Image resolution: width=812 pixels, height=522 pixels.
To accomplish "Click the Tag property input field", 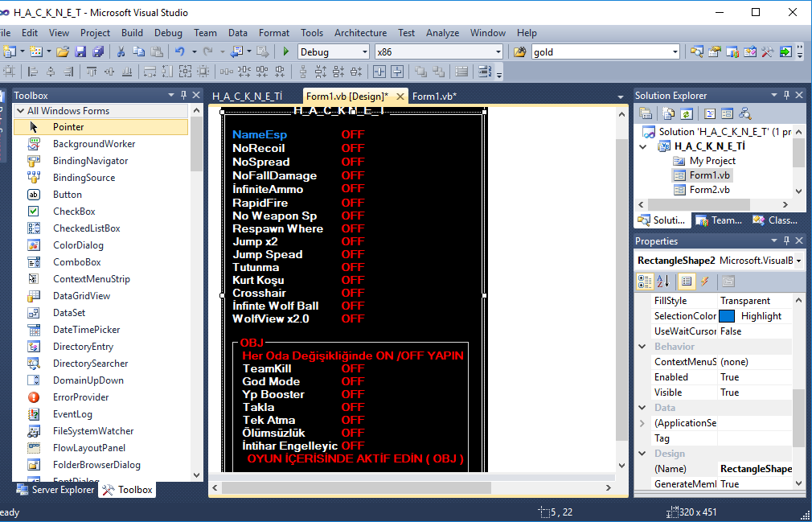I will tap(755, 438).
